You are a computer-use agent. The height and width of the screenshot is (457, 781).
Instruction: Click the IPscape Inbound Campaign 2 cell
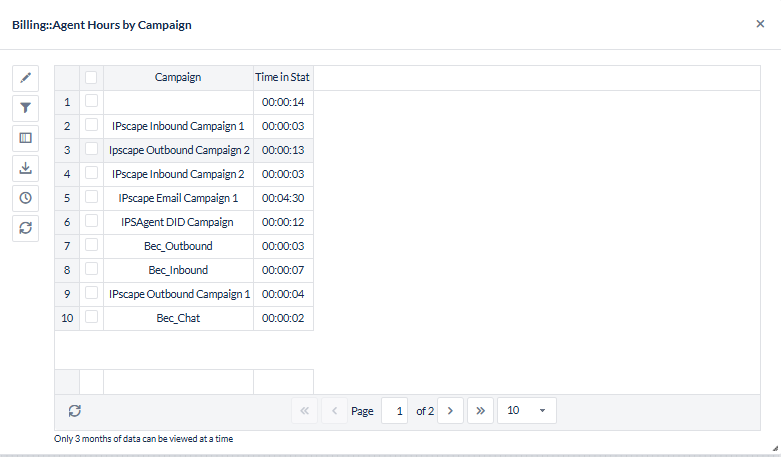[x=178, y=174]
